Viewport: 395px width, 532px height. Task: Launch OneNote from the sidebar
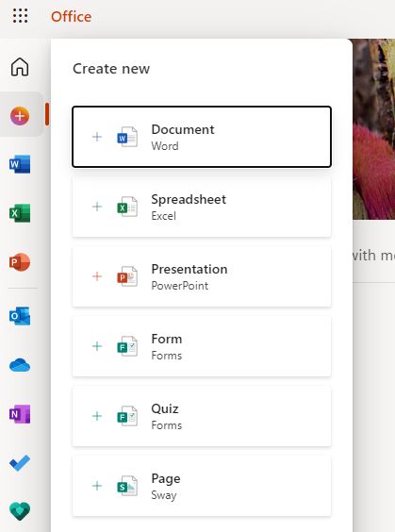point(20,414)
